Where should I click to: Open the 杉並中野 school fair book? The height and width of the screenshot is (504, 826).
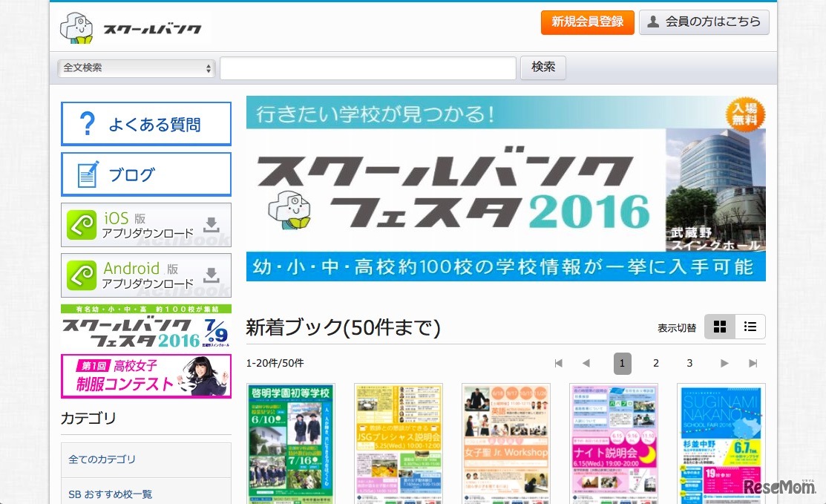pyautogui.click(x=721, y=443)
